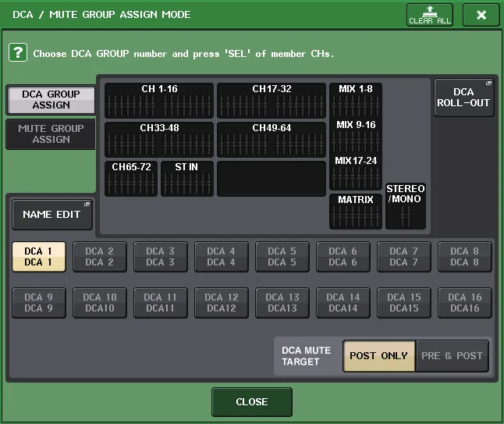The width and height of the screenshot is (504, 424).
Task: Select the ST IN channel block
Action: point(186,179)
